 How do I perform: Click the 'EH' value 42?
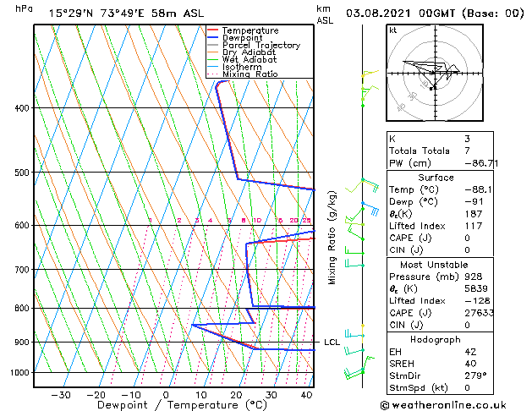click(470, 352)
